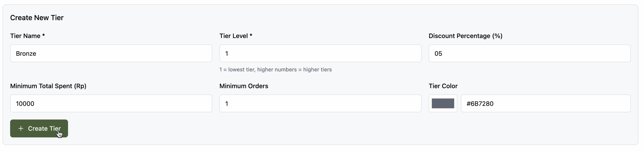
Task: Click the required asterisk beside Tier Level
Action: coord(251,35)
